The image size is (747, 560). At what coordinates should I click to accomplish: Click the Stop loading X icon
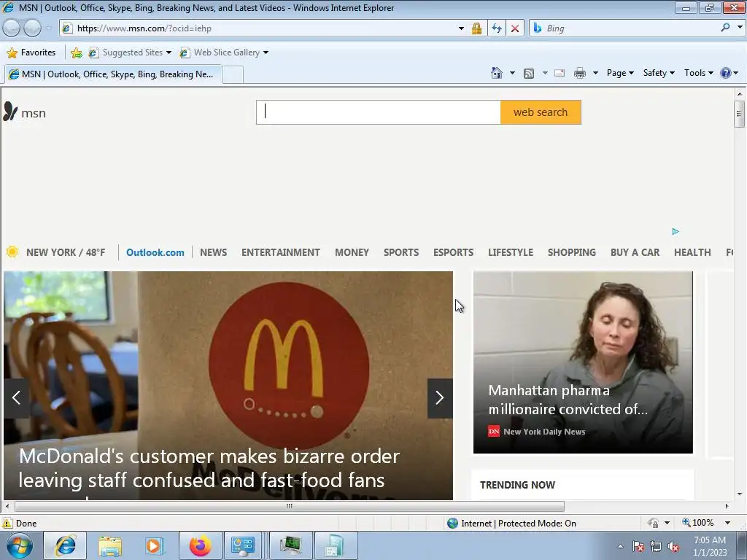click(515, 28)
